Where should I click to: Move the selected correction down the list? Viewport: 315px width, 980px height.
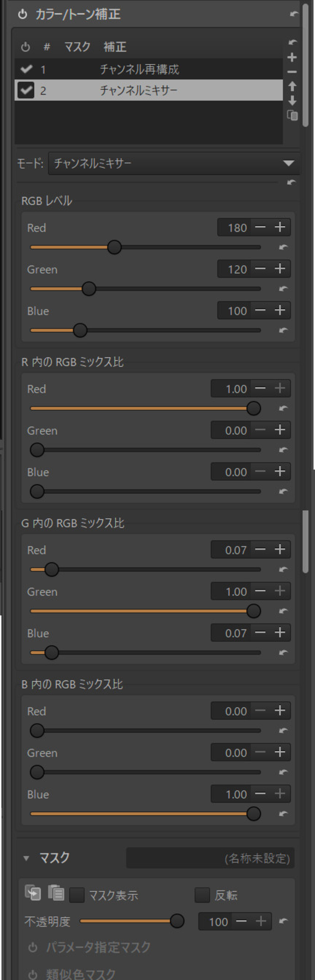coord(292,101)
